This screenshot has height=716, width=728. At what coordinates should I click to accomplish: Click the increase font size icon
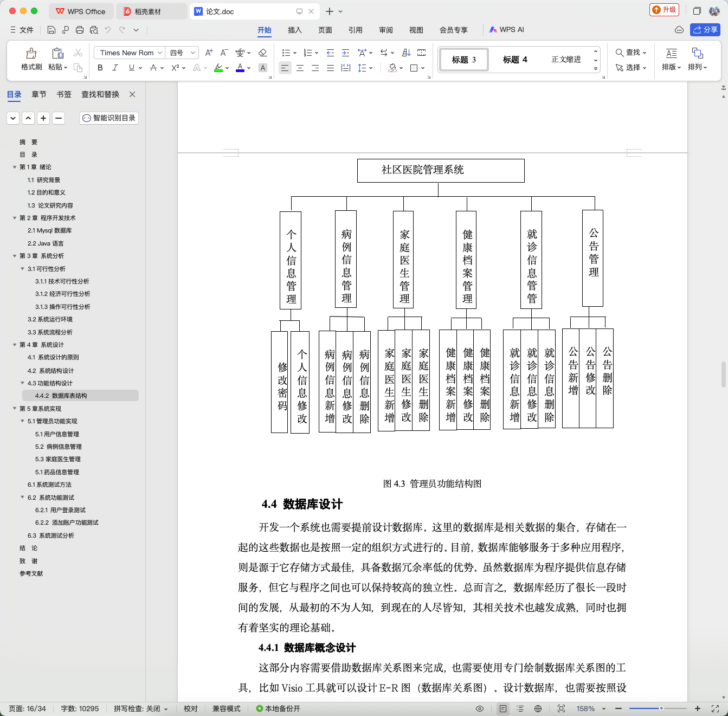(x=209, y=53)
